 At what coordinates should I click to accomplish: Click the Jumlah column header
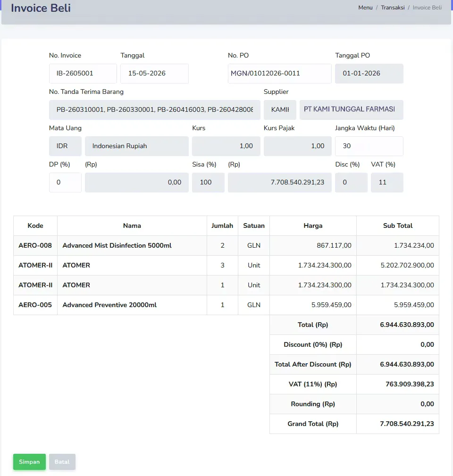coord(222,225)
